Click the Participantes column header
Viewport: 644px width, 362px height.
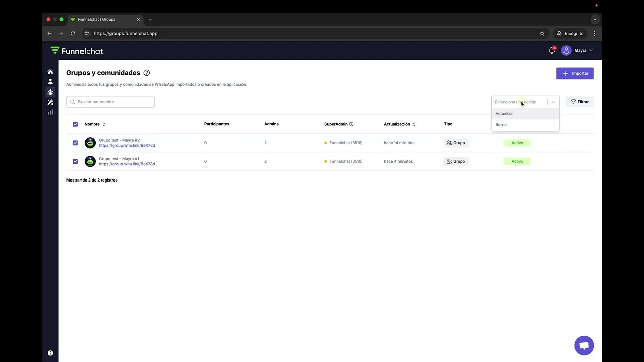(217, 124)
